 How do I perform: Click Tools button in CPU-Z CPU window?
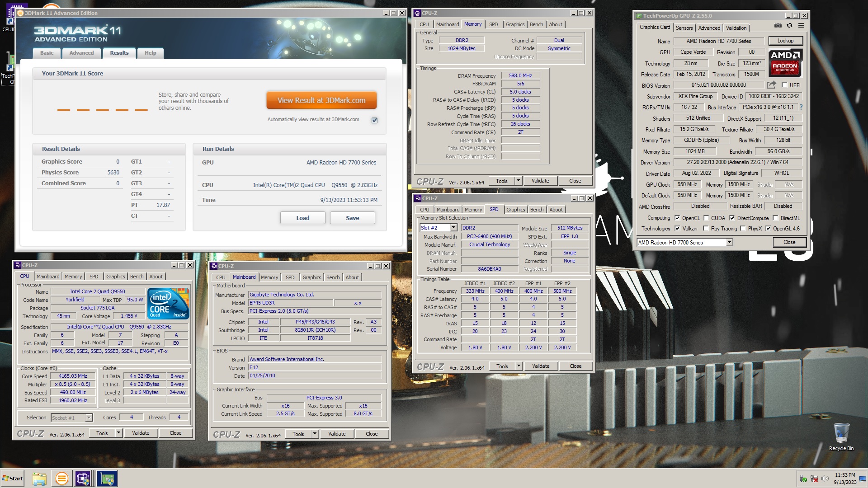click(102, 433)
